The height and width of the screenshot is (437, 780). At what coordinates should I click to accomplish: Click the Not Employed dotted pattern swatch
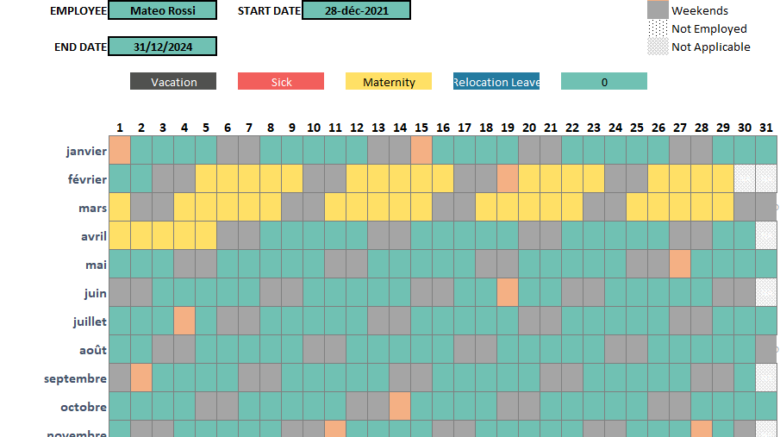[x=658, y=29]
